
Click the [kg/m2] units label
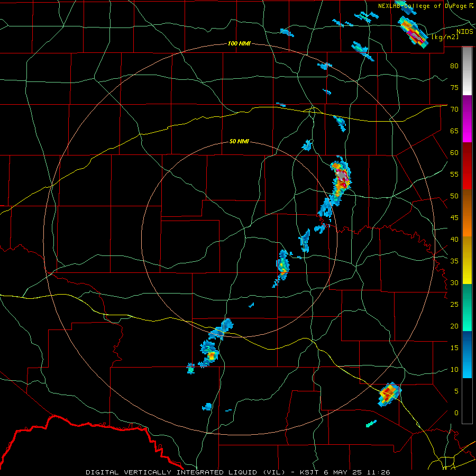coord(445,37)
